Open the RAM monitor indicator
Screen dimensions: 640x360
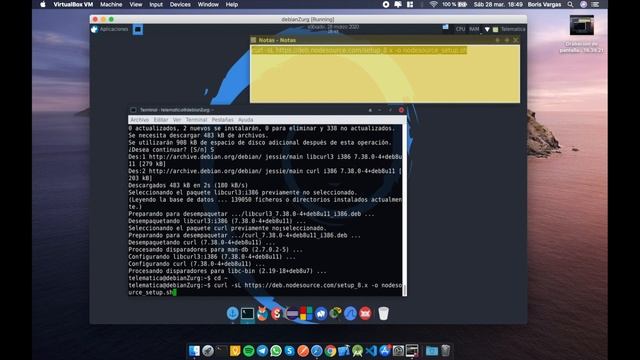click(x=474, y=29)
